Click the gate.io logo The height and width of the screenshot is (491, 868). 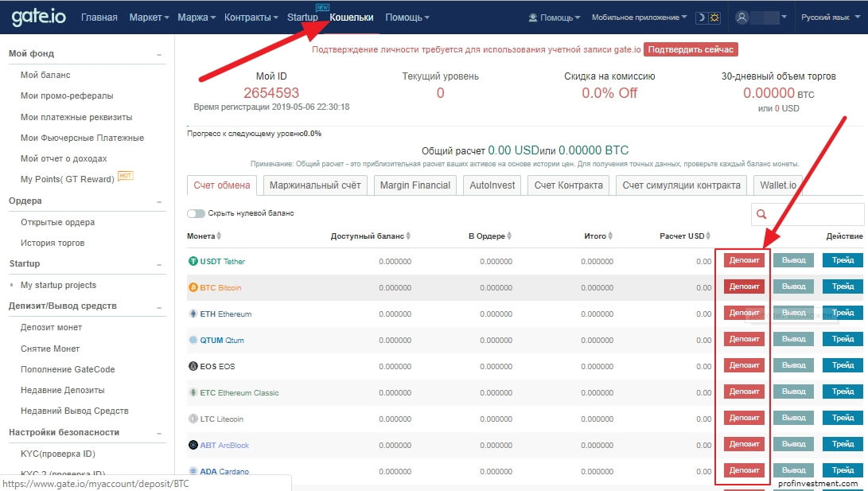(39, 18)
